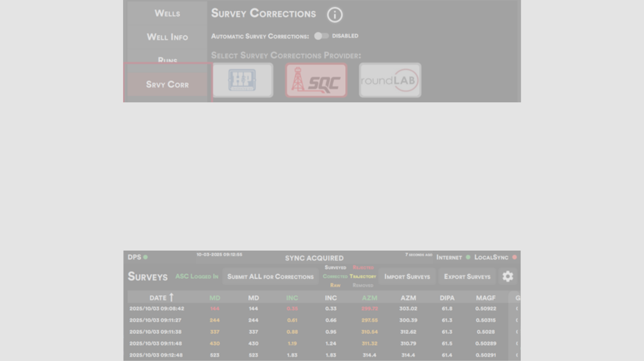The width and height of the screenshot is (644, 361).
Task: Open the Survey Corrections info icon
Action: [334, 15]
